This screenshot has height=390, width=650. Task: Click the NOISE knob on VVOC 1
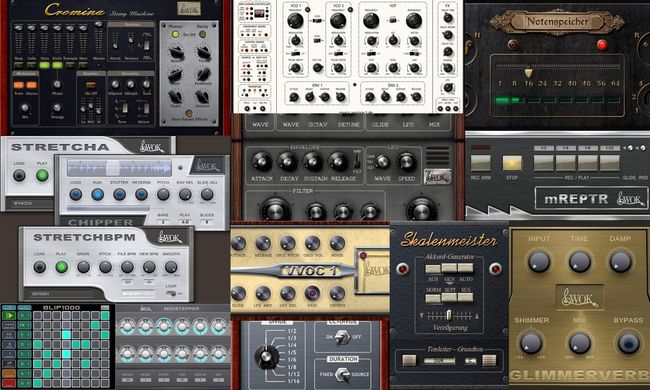[x=337, y=243]
